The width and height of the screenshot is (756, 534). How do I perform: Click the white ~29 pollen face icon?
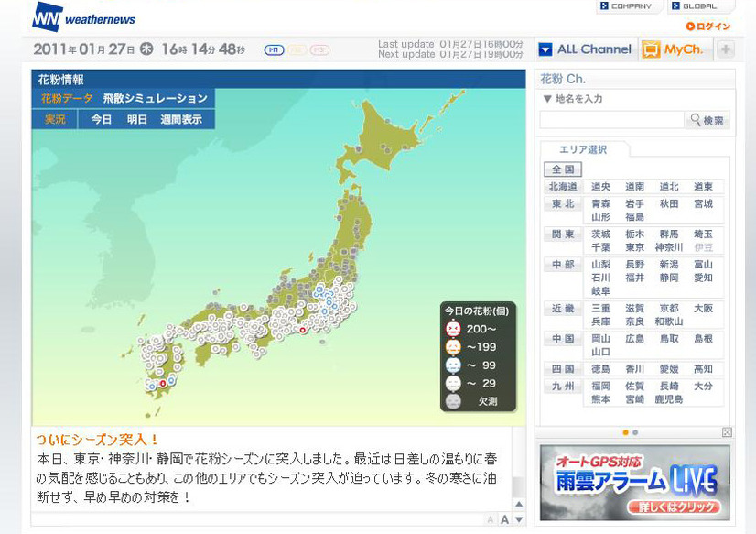click(453, 384)
